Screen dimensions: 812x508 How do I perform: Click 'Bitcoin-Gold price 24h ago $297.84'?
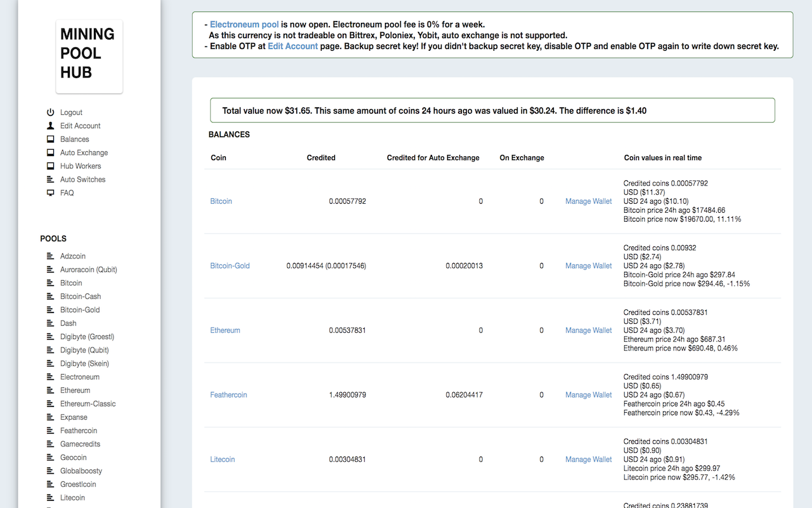679,275
